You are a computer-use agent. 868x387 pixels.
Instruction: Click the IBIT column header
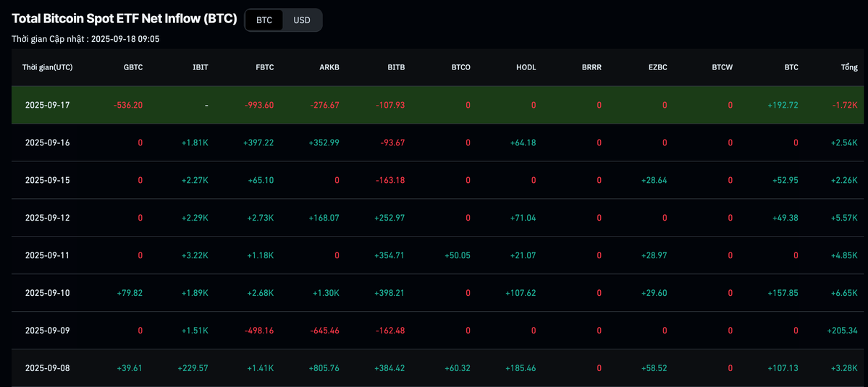coord(200,67)
